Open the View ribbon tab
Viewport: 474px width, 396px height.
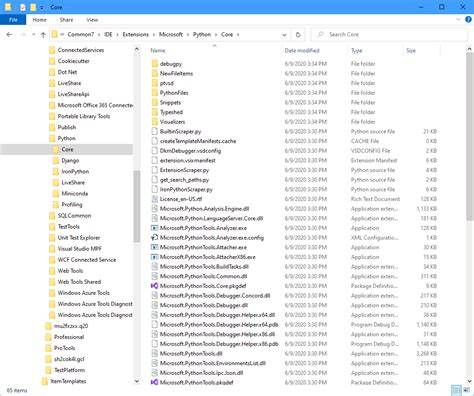click(x=92, y=20)
